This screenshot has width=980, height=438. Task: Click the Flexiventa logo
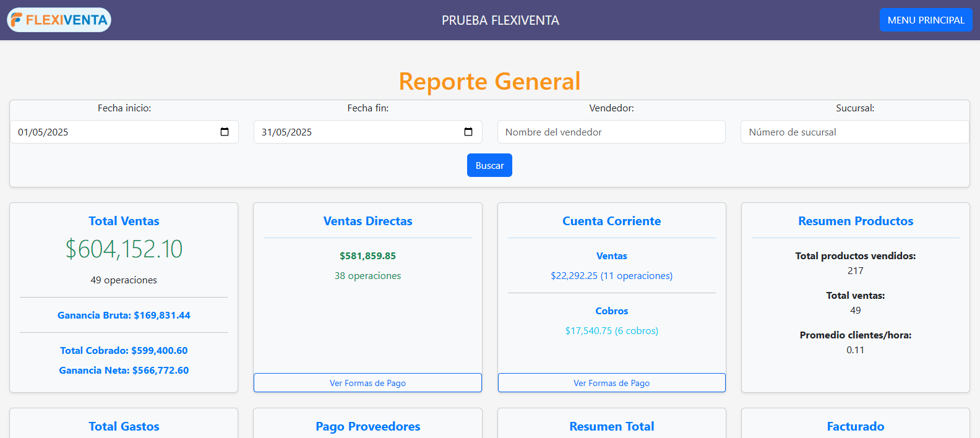pos(59,20)
